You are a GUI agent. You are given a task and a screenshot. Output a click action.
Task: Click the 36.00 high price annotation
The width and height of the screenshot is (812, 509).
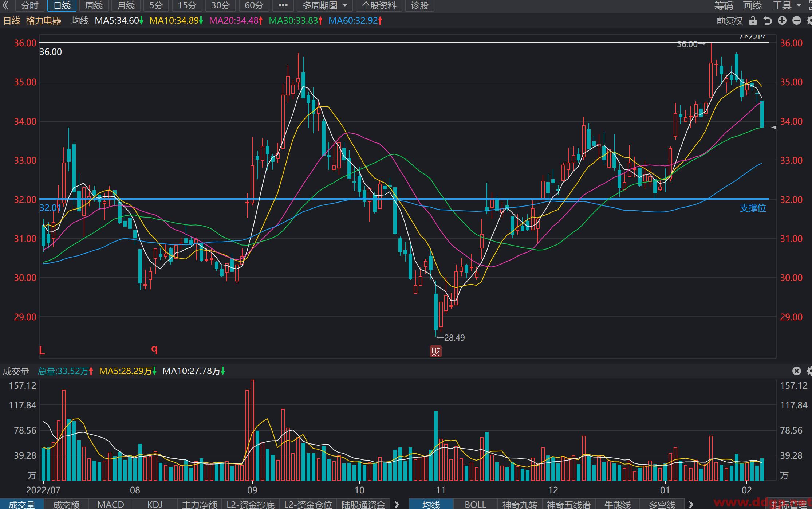(691, 44)
